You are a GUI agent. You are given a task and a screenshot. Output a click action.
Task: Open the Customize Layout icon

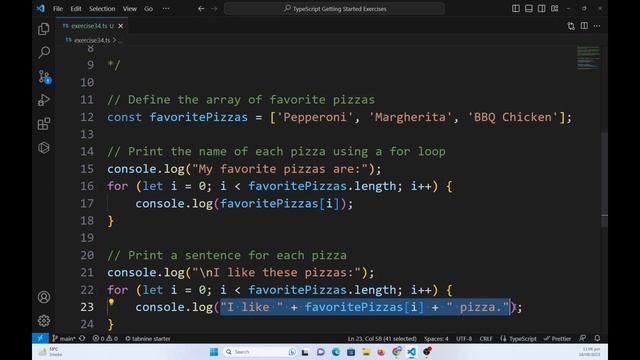coord(555,9)
